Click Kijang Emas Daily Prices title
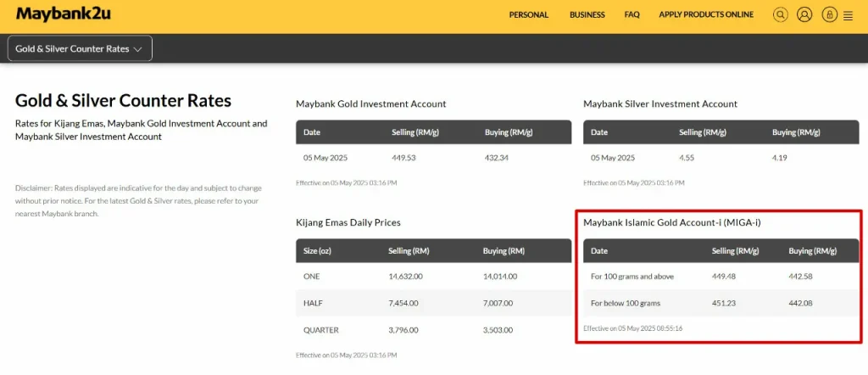 pyautogui.click(x=348, y=222)
